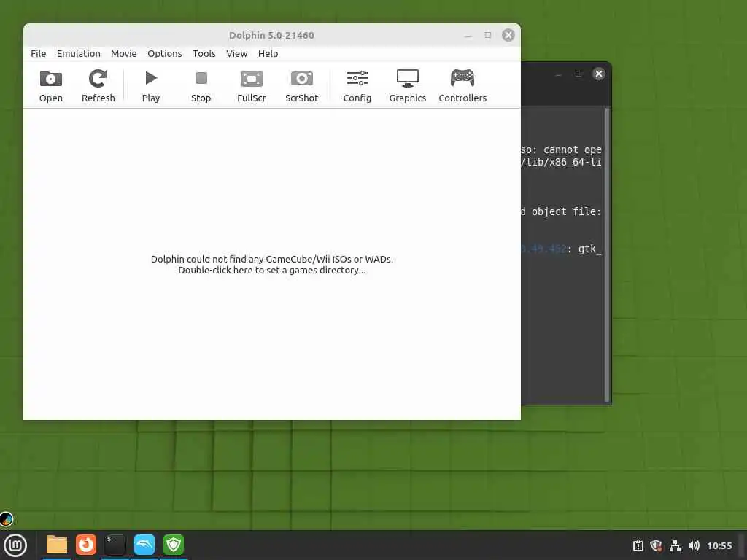Open the Config settings icon
Image resolution: width=747 pixels, height=560 pixels.
(x=357, y=86)
